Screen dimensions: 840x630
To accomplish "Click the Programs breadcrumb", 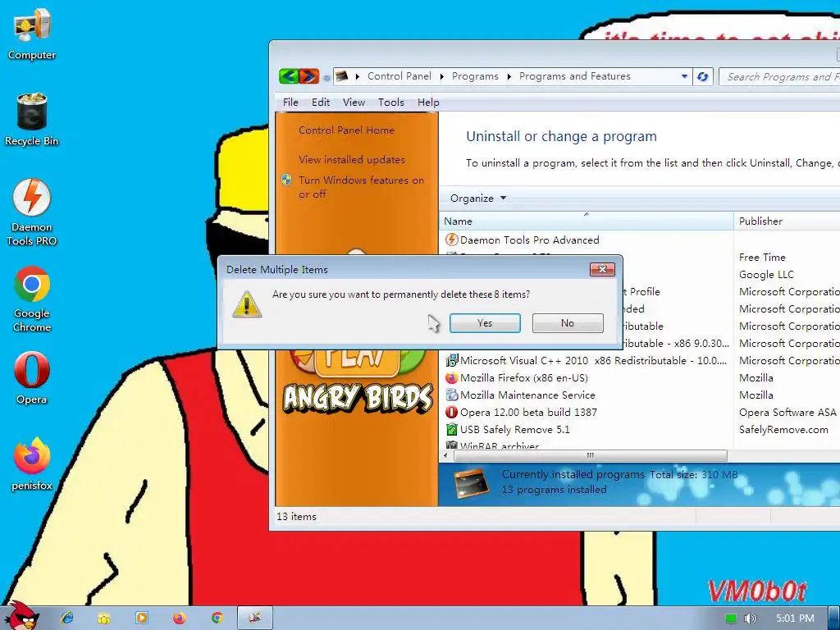I will point(475,76).
